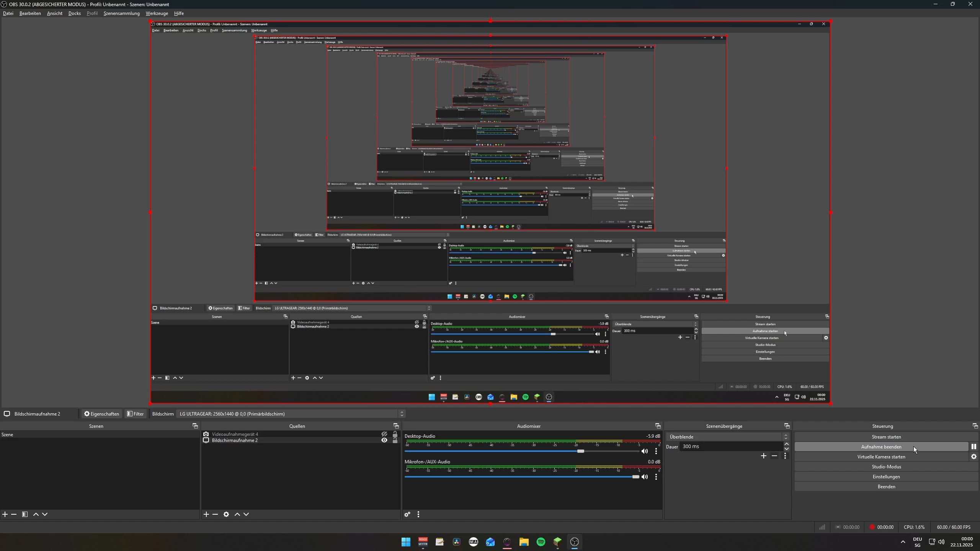This screenshot has height=551, width=980.
Task: Add a new source with plus icon
Action: pos(206,514)
